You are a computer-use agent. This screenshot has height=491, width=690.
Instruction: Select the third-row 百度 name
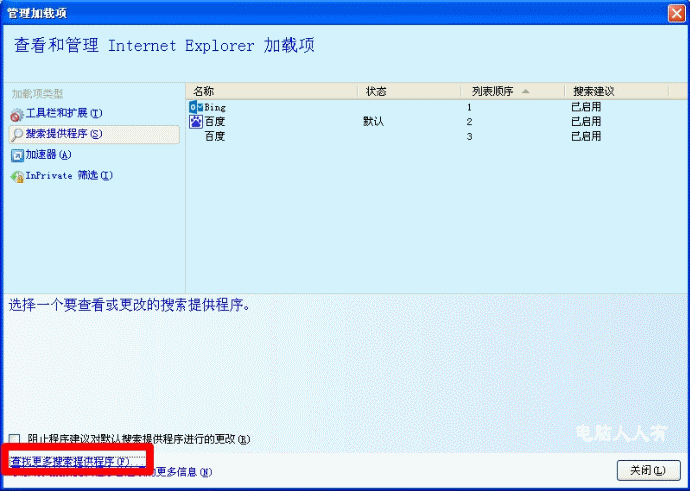[x=215, y=136]
